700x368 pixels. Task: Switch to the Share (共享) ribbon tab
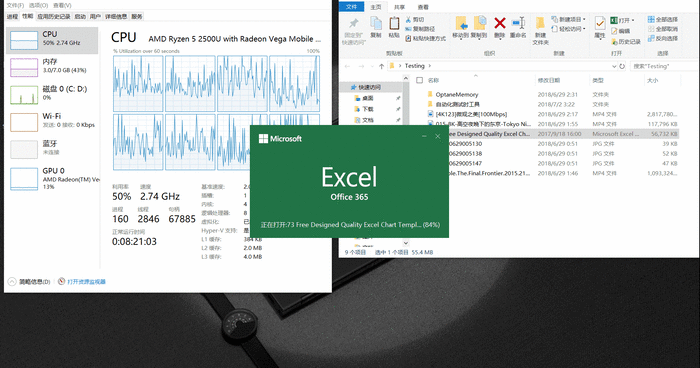[x=400, y=7]
